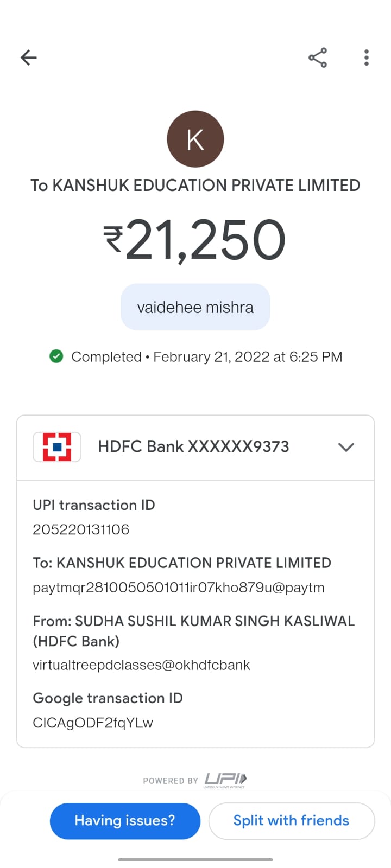Tap the vaidehee mishra note chip

(195, 307)
